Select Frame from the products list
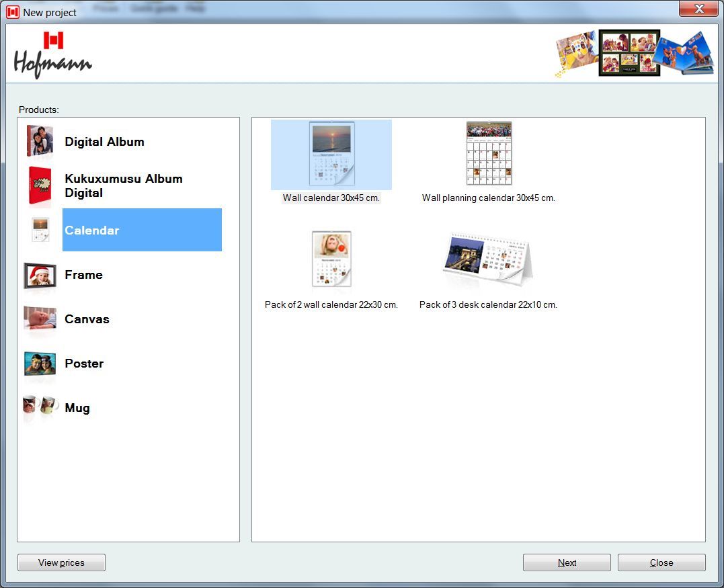The width and height of the screenshot is (724, 588). point(83,275)
